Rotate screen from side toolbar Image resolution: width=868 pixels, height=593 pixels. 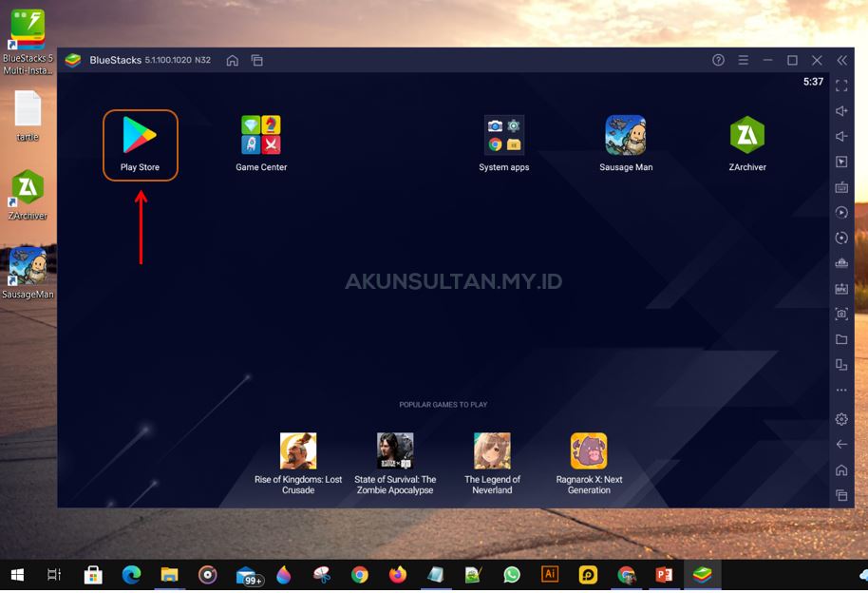[841, 365]
